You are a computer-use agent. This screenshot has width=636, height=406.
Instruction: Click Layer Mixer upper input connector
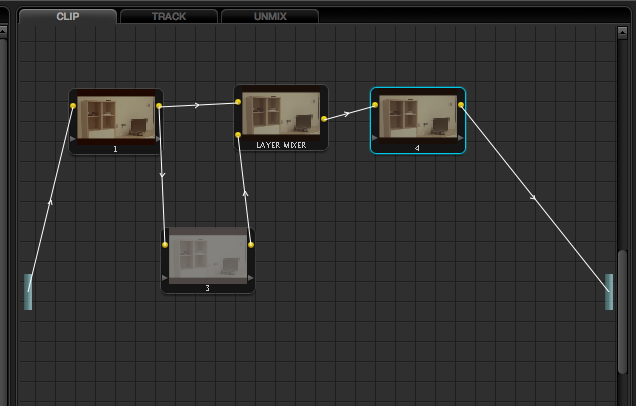pos(238,102)
